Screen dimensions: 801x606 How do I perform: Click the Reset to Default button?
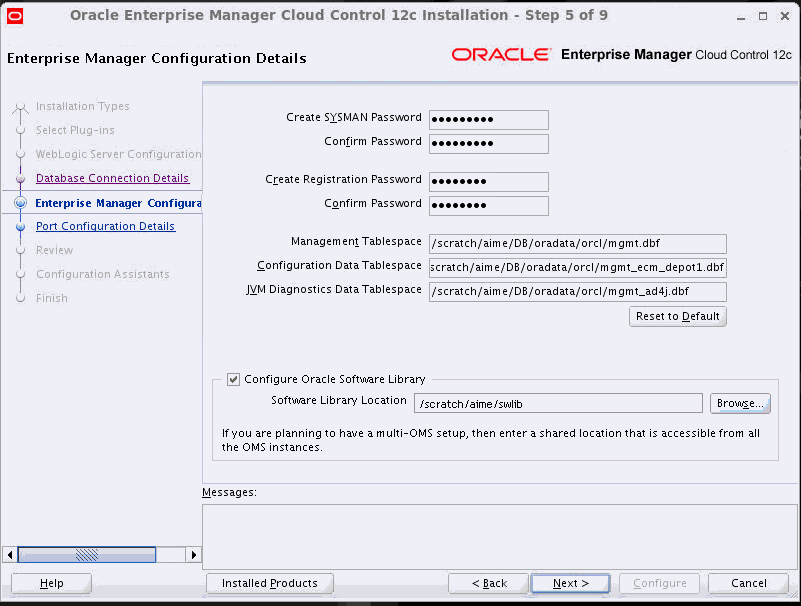tap(677, 316)
